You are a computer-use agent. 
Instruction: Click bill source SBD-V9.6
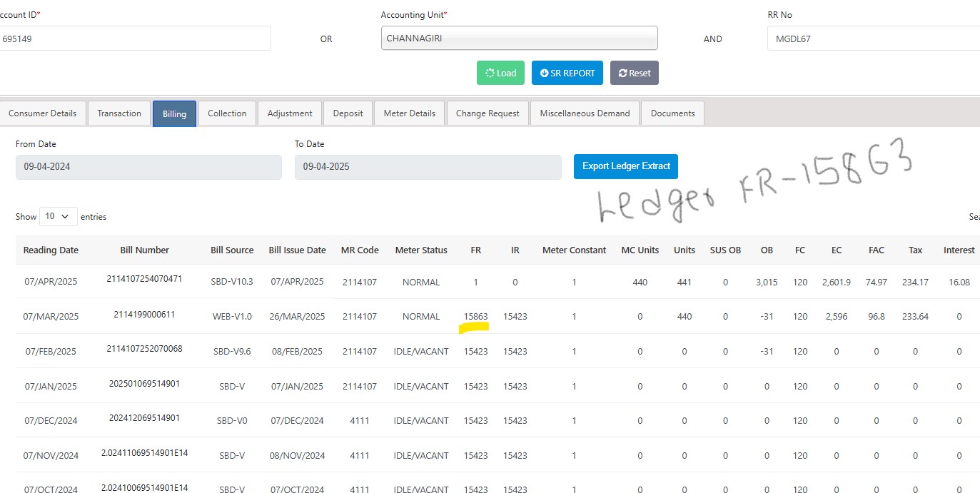pos(232,352)
